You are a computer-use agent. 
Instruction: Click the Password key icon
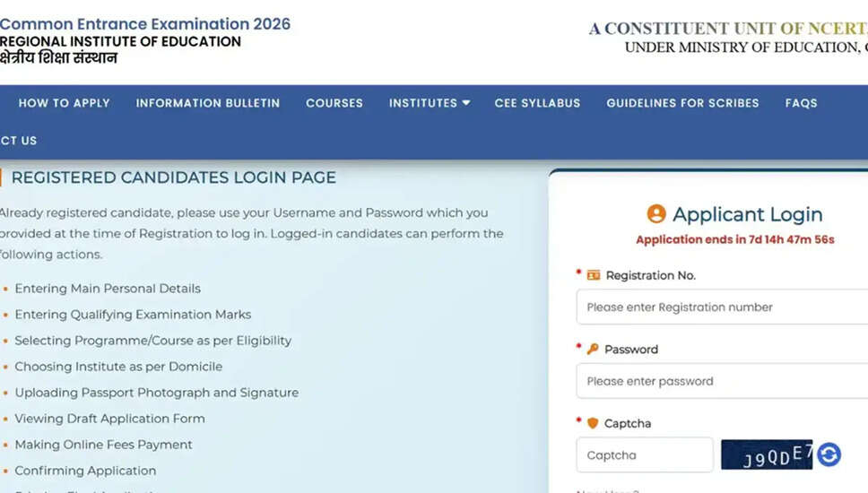tap(593, 349)
